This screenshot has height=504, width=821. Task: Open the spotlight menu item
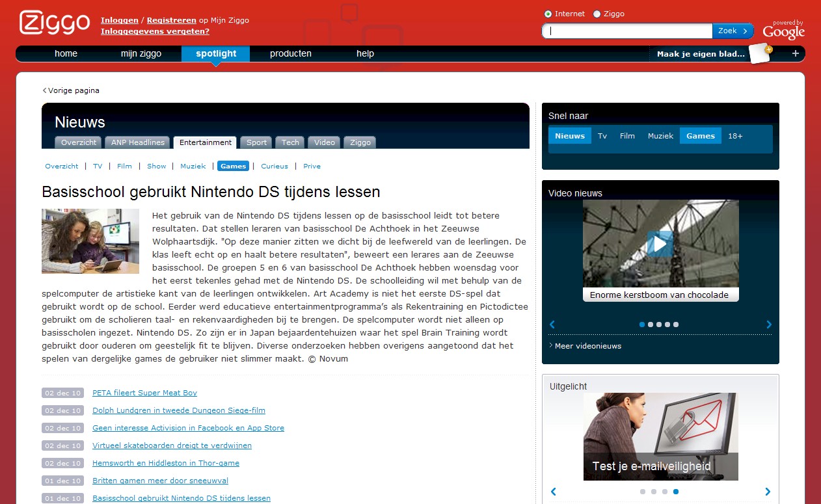[x=216, y=53]
